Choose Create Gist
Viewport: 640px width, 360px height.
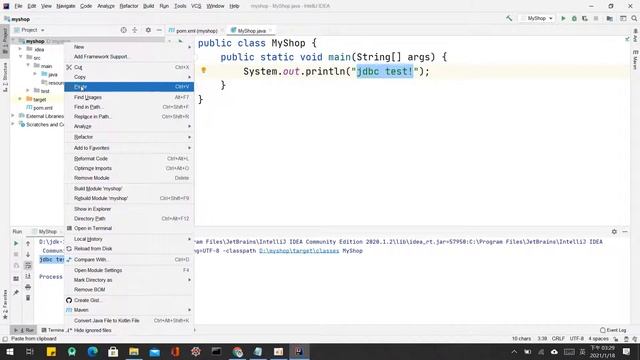[x=129, y=300]
